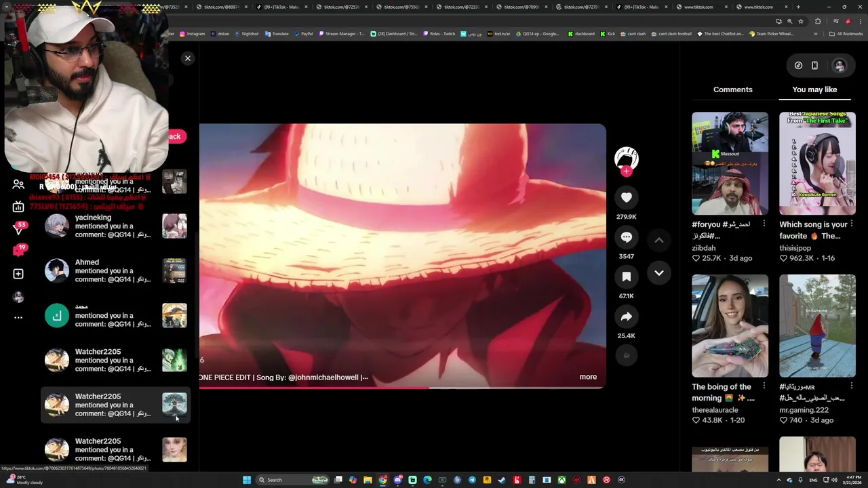Seek on the video progress bar
Screen dimensions: 868x488
402,388
